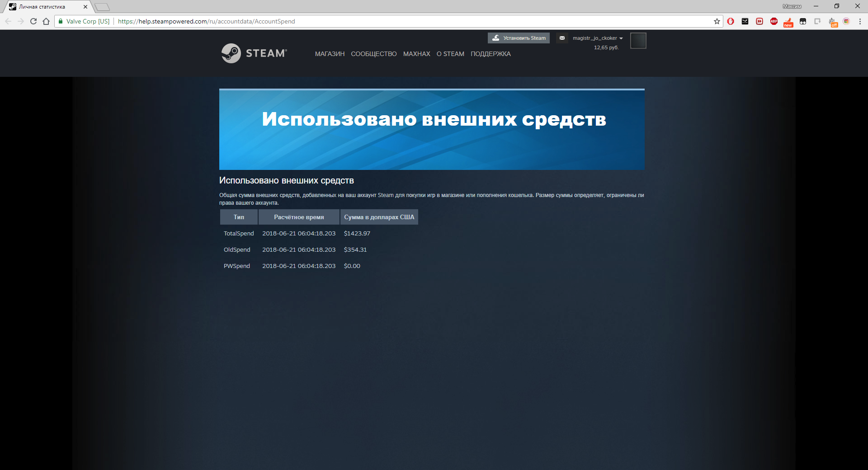Click the orange cat extension marked new

pyautogui.click(x=788, y=22)
